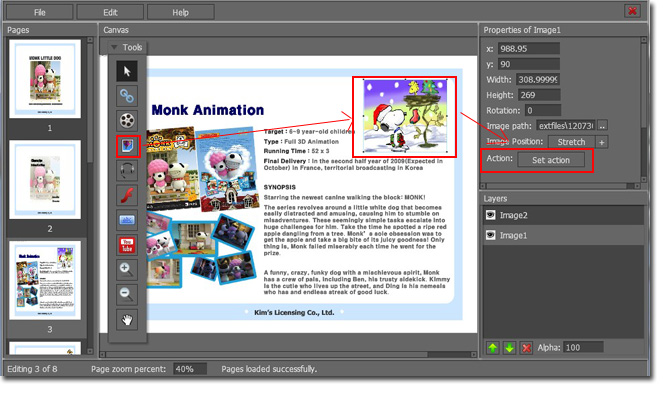Select the Image2 layer row
This screenshot has width=665, height=394.
point(563,215)
